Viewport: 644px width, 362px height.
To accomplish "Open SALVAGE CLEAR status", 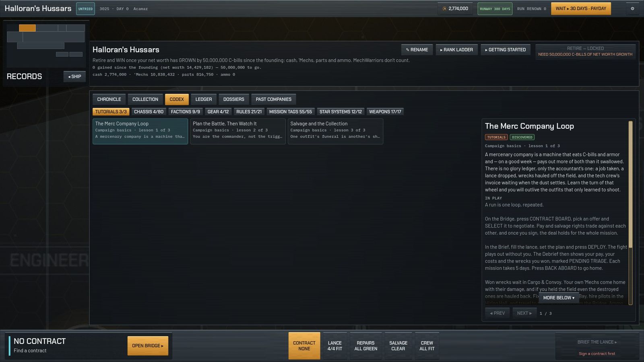I will pyautogui.click(x=398, y=346).
